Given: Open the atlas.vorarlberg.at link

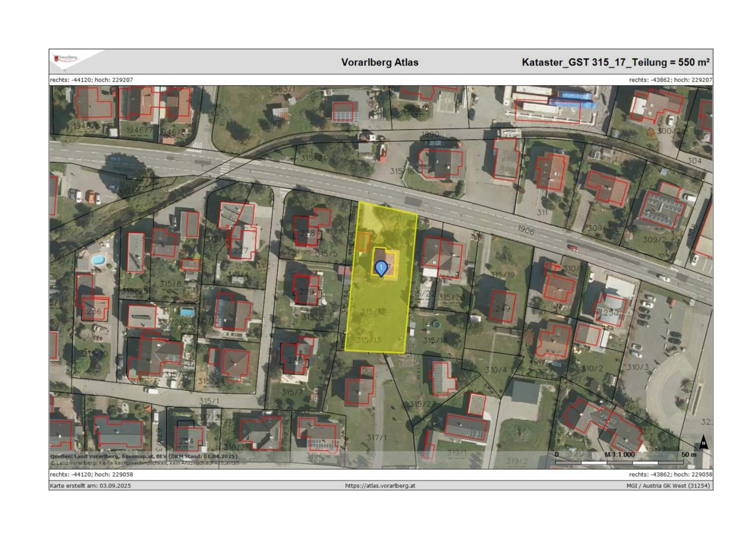Looking at the screenshot, I should pyautogui.click(x=380, y=485).
